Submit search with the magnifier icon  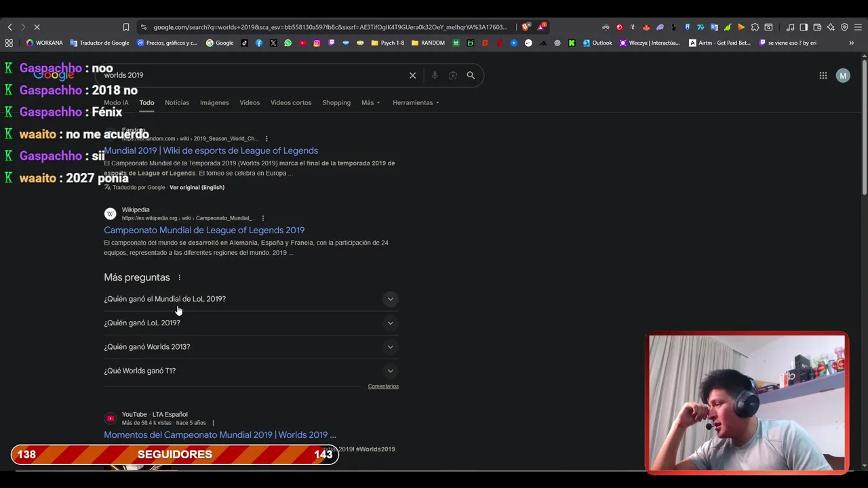click(471, 75)
